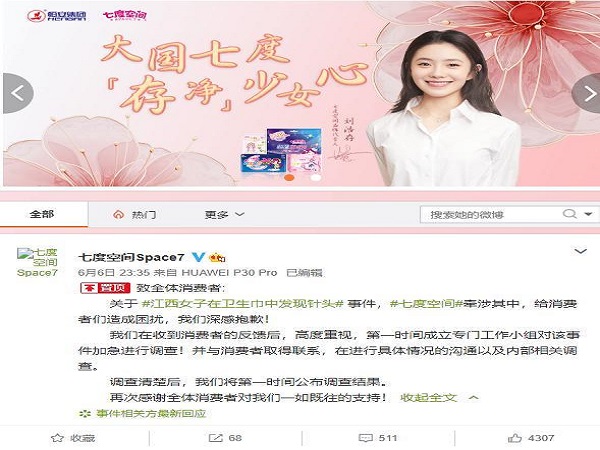600x450 pixels.
Task: Like the post with 4307 thumbs-up
Action: click(531, 438)
